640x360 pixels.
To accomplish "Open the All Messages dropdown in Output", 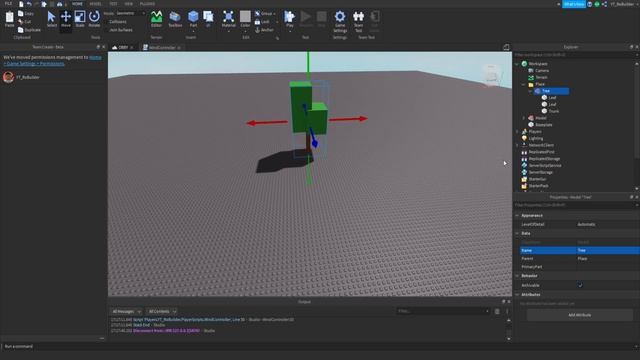I will (x=126, y=311).
